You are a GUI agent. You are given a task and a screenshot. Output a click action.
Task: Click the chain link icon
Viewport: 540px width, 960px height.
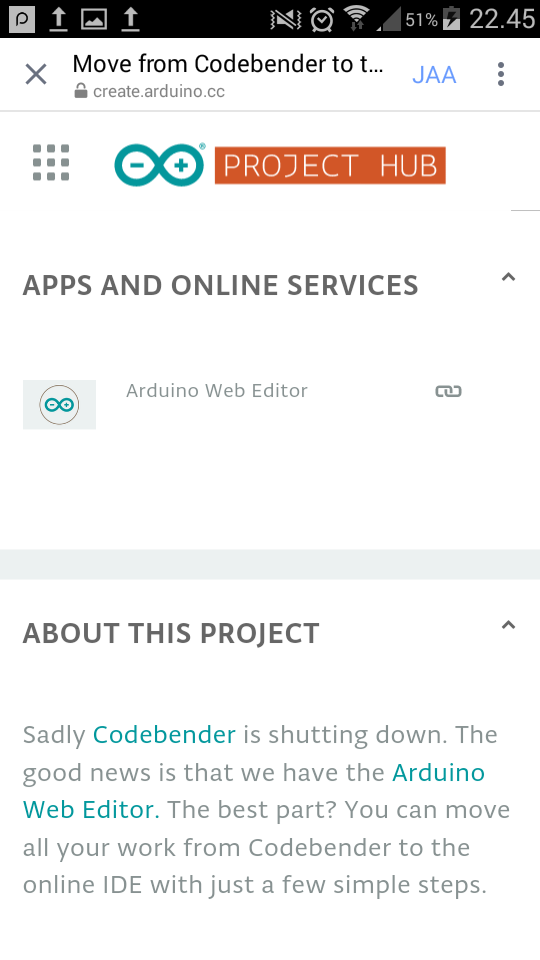coord(448,391)
